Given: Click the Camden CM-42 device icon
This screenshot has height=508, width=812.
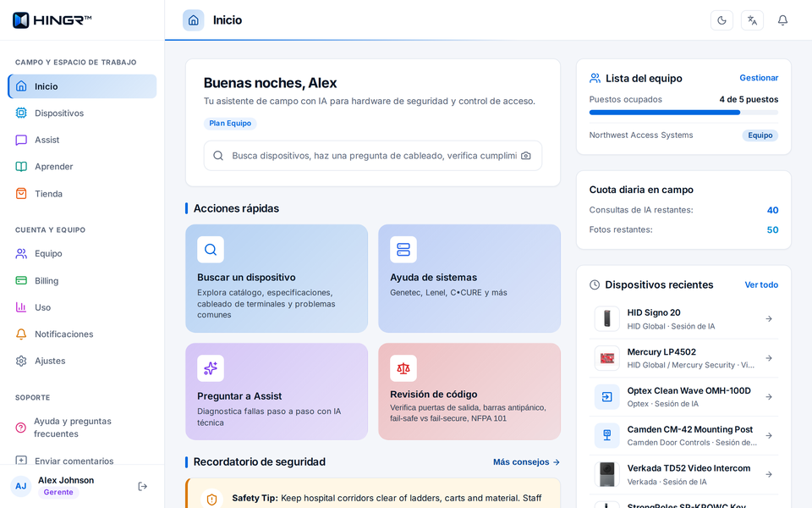Looking at the screenshot, I should pos(607,436).
